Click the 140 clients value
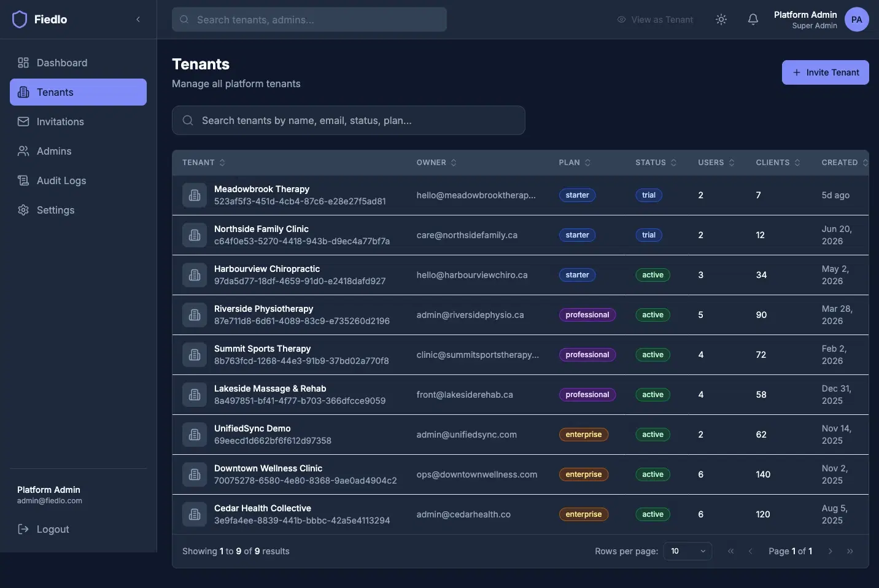The image size is (879, 588). 763,474
